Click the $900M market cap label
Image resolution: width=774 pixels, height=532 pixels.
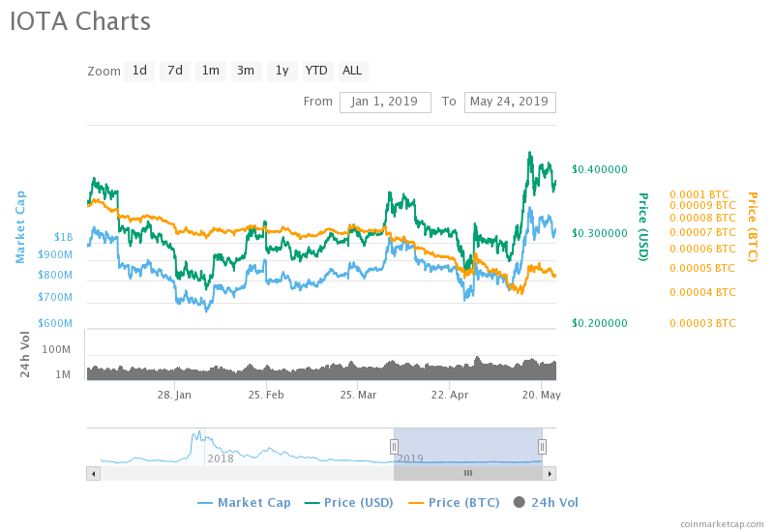pyautogui.click(x=55, y=254)
